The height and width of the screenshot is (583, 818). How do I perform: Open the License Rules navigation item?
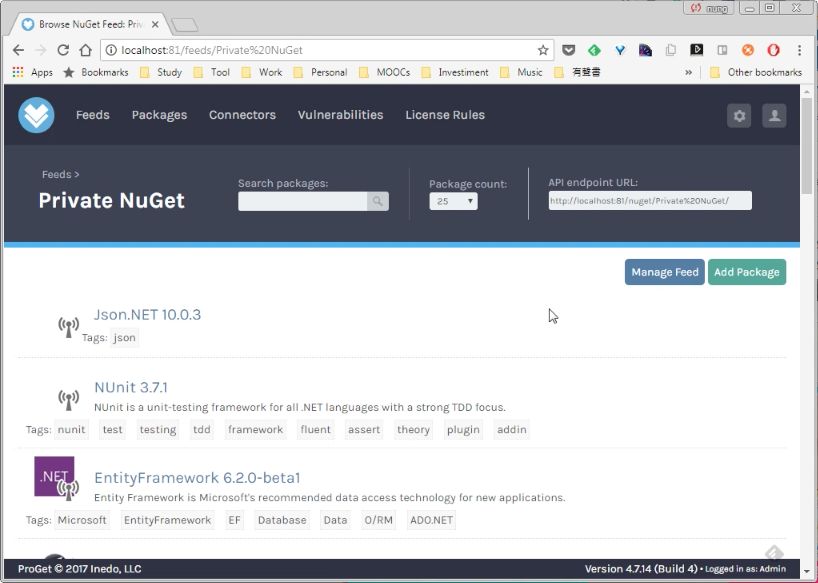(x=445, y=115)
